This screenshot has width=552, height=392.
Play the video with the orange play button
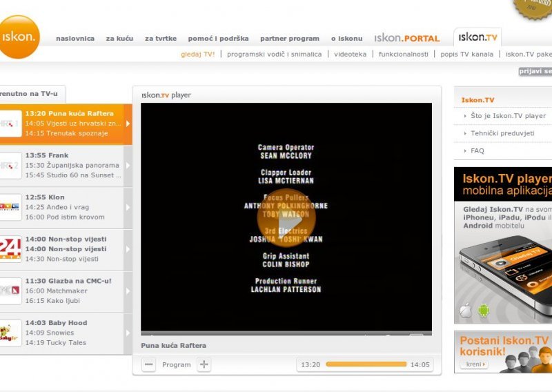286,218
